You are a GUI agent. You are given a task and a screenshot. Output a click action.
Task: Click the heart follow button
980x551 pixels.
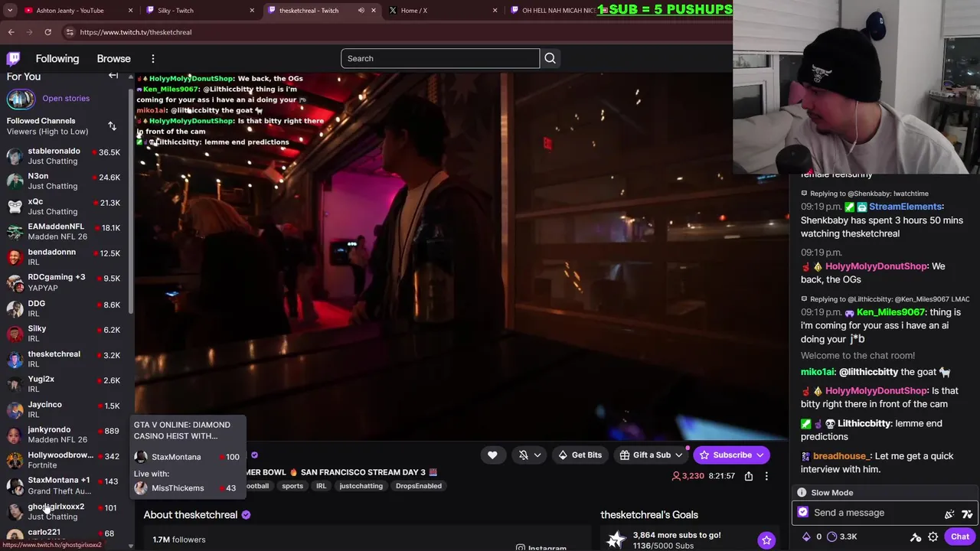click(492, 455)
